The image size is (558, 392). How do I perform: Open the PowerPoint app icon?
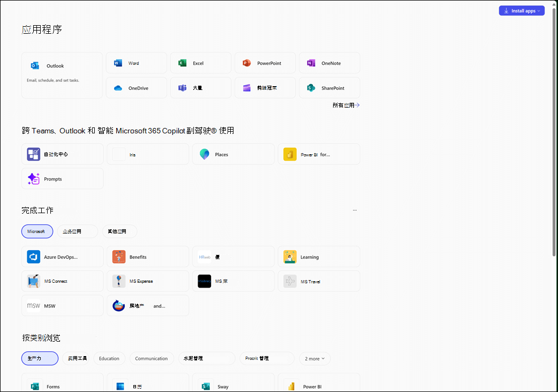click(247, 63)
